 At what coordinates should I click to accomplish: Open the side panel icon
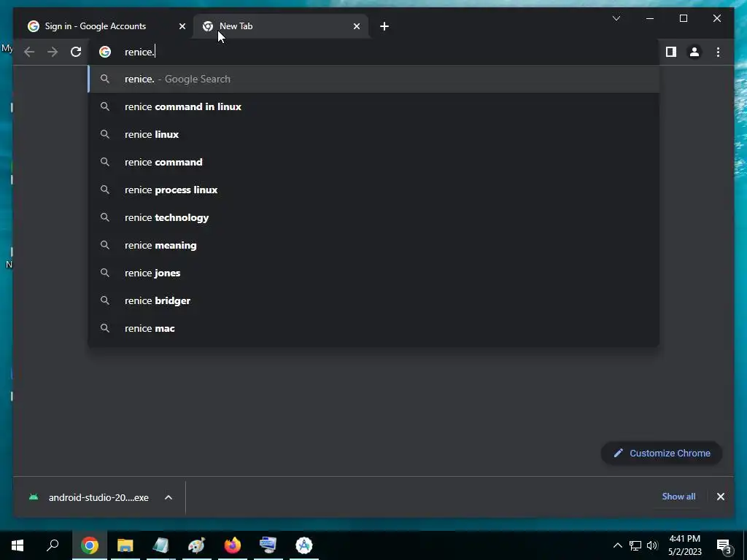click(671, 52)
